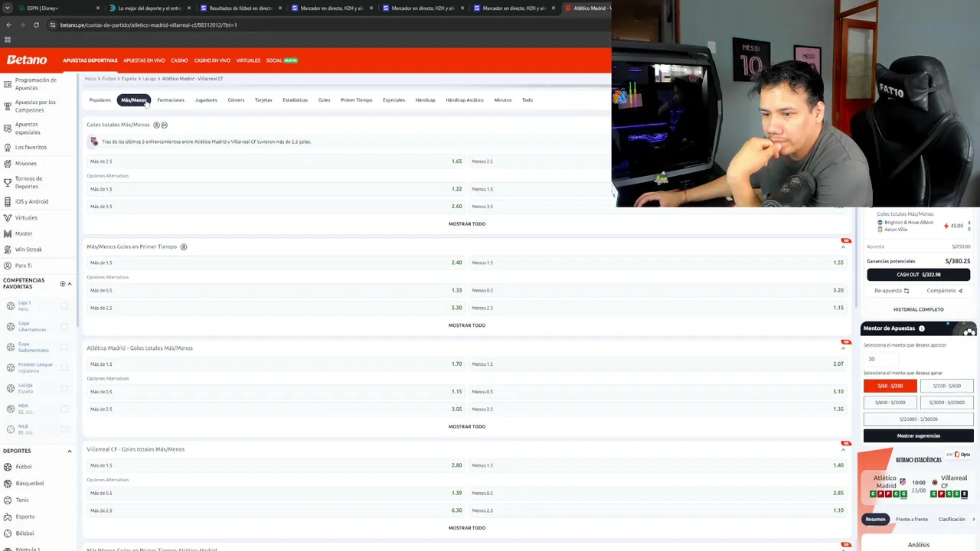Go back using the browser back arrow
Screen dimensions: 980x551
(8, 24)
